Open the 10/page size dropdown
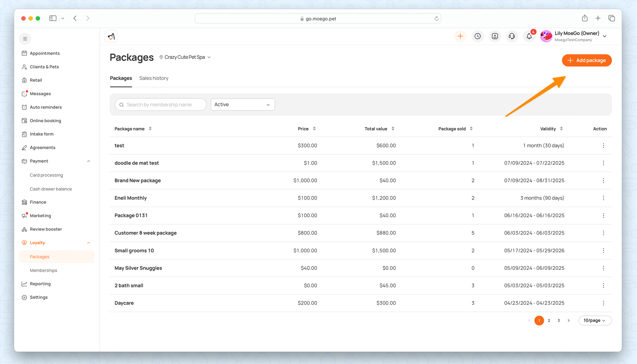Viewport: 637px width, 364px height. (x=595, y=320)
